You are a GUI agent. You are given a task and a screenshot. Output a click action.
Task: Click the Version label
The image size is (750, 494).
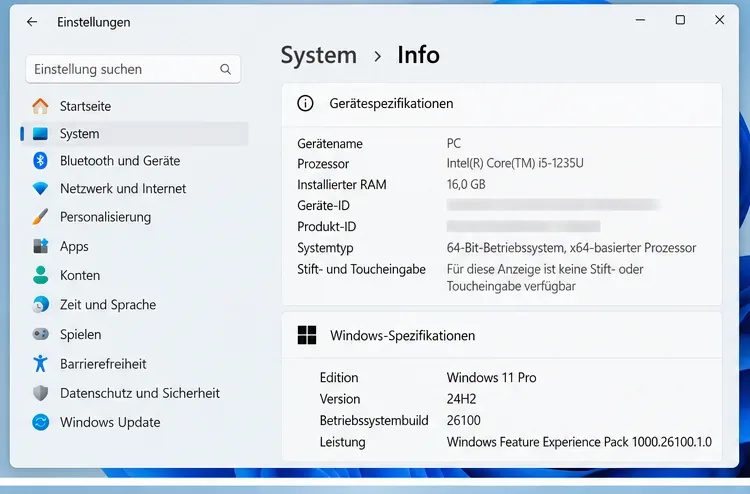click(340, 399)
